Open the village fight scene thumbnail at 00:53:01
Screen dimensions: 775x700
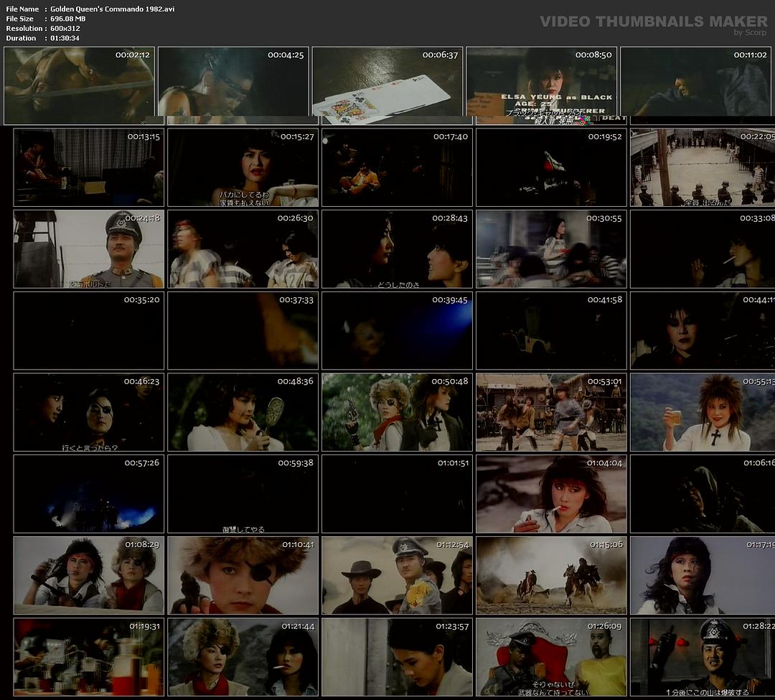pyautogui.click(x=551, y=412)
